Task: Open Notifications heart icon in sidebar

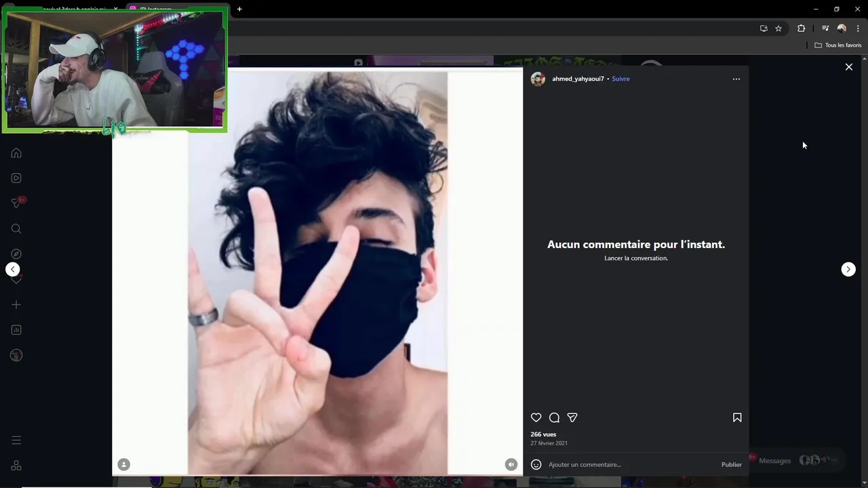Action: [x=16, y=279]
